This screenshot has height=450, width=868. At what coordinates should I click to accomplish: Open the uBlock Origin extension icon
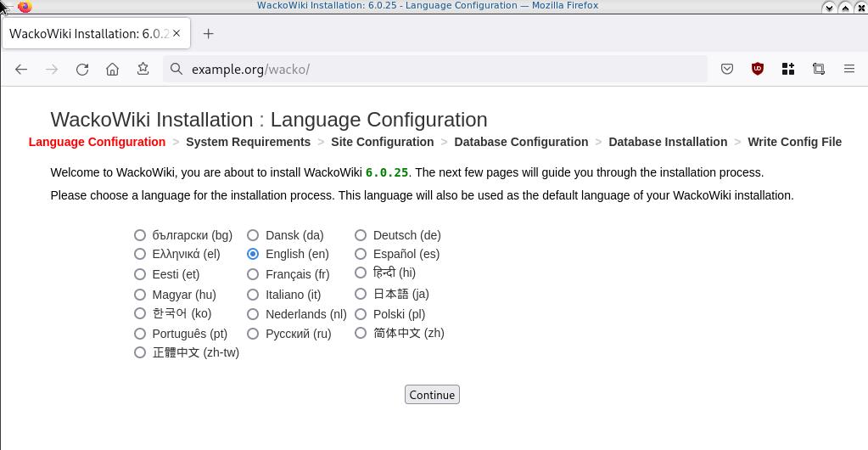pyautogui.click(x=758, y=70)
